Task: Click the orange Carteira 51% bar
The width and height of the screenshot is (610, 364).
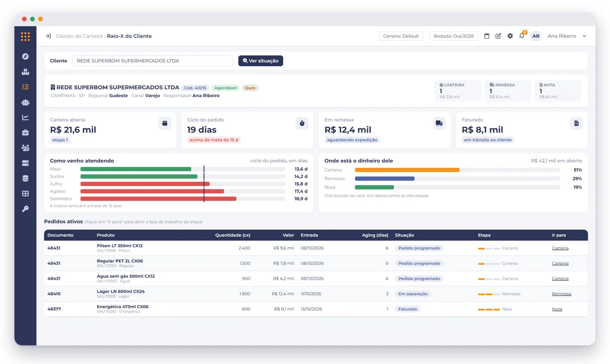Action: pos(407,170)
